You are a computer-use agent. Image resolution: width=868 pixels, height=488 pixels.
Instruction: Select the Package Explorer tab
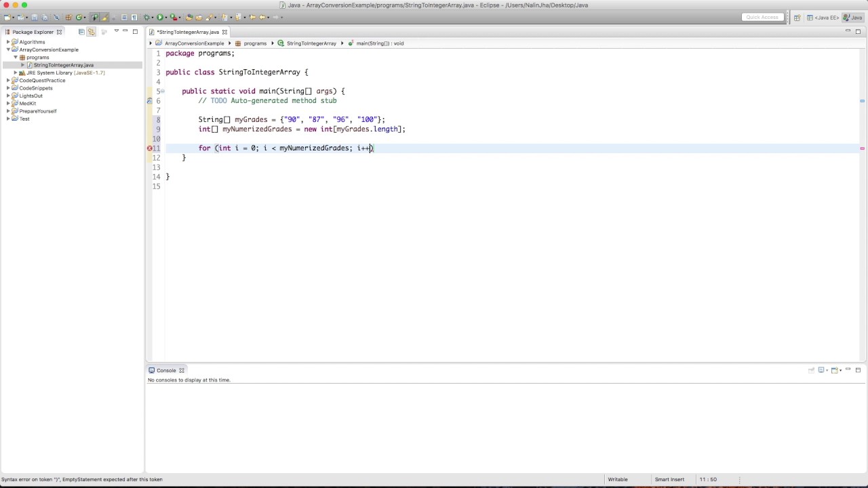click(33, 32)
